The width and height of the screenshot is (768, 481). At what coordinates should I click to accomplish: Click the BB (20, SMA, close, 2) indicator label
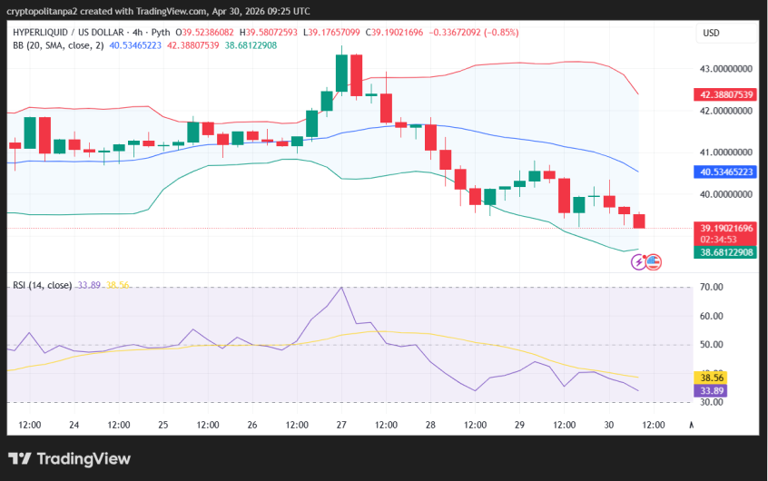(58, 46)
